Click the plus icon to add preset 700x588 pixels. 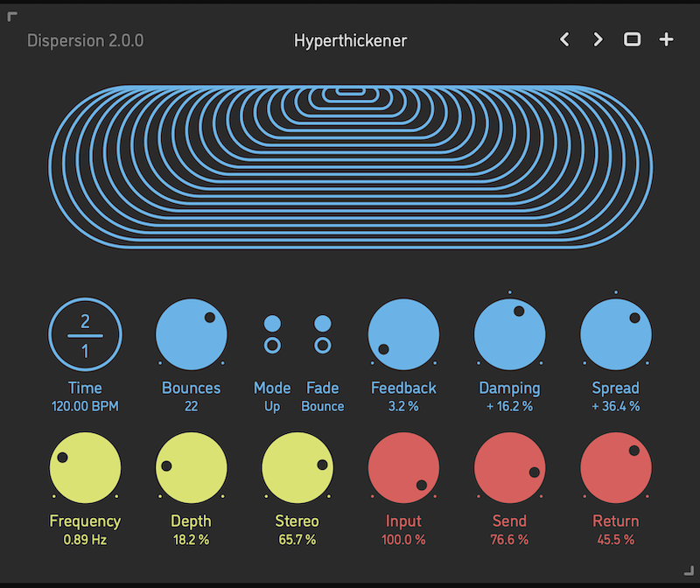tap(667, 39)
